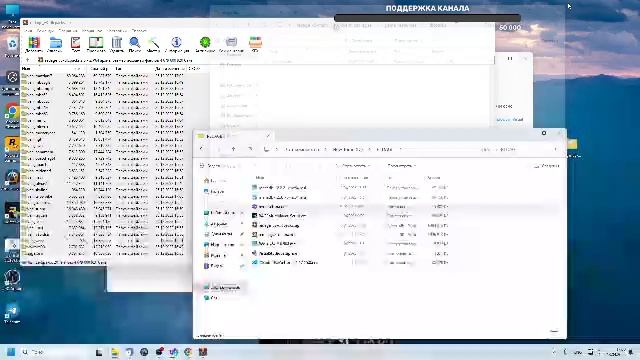Click the Up arrow in File Explorer

233,149
